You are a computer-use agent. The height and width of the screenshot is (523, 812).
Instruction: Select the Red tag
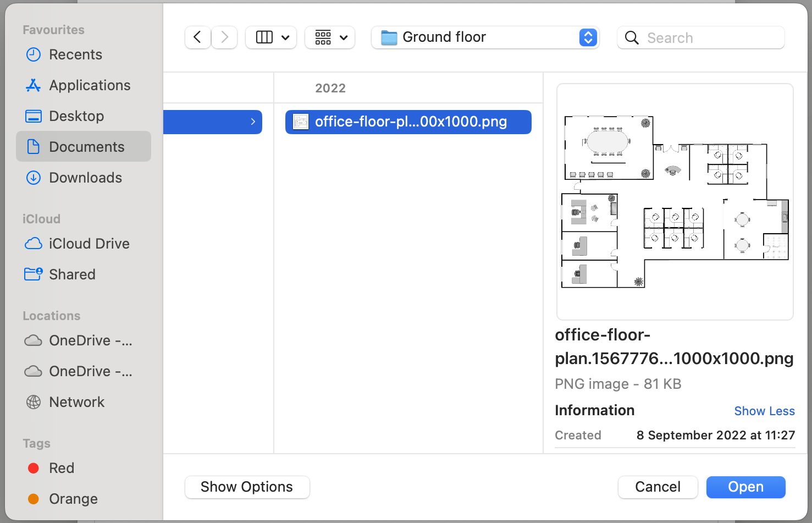(x=61, y=468)
